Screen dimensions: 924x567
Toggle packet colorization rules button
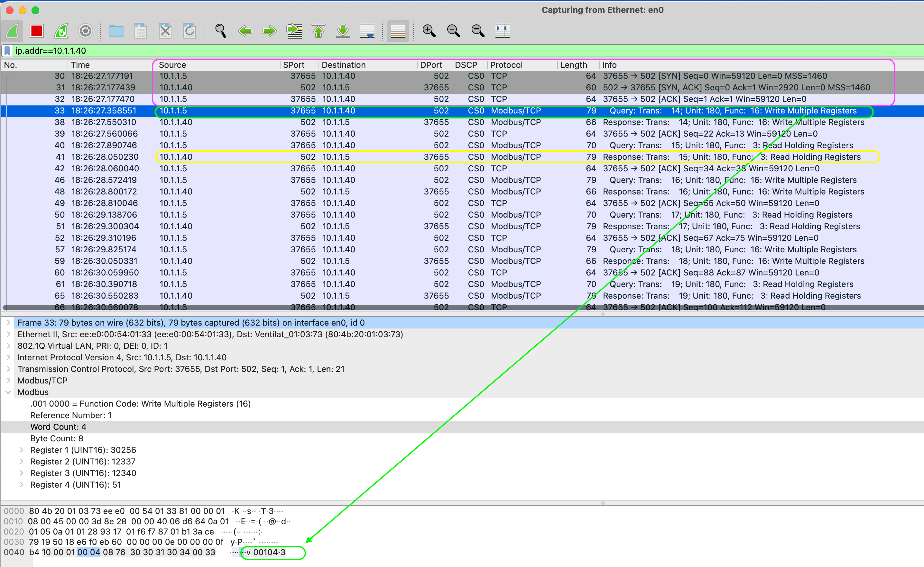click(398, 31)
